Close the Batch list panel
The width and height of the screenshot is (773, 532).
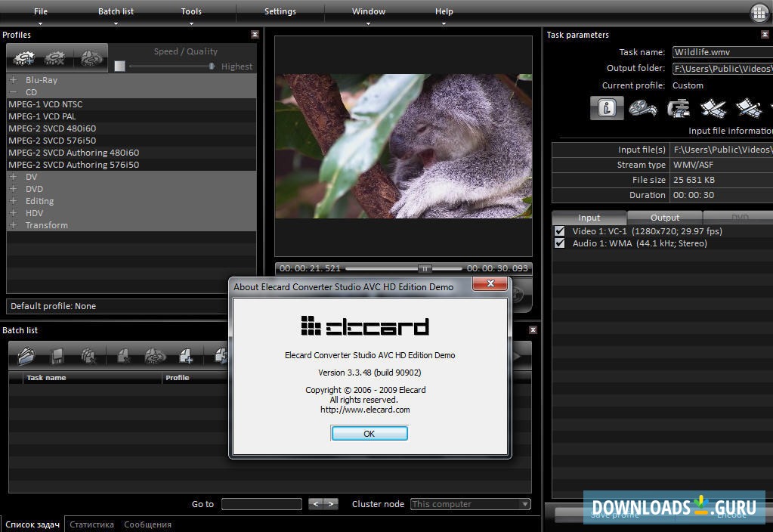point(533,329)
